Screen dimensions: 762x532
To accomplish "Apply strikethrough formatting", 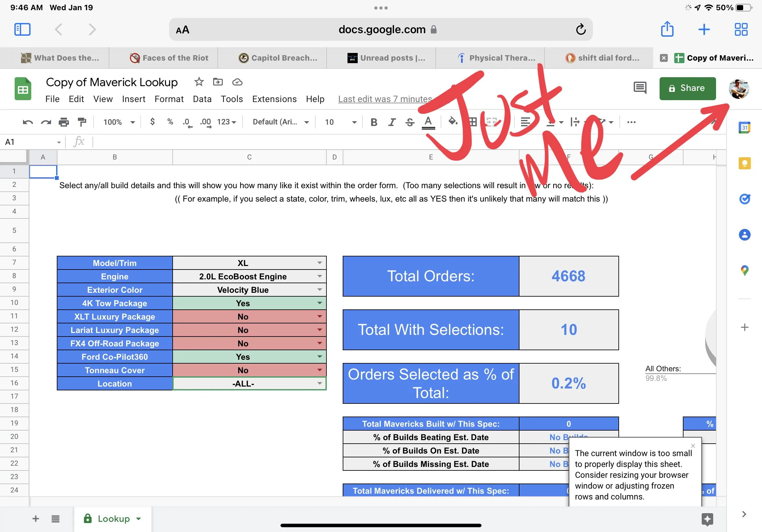I will [410, 122].
